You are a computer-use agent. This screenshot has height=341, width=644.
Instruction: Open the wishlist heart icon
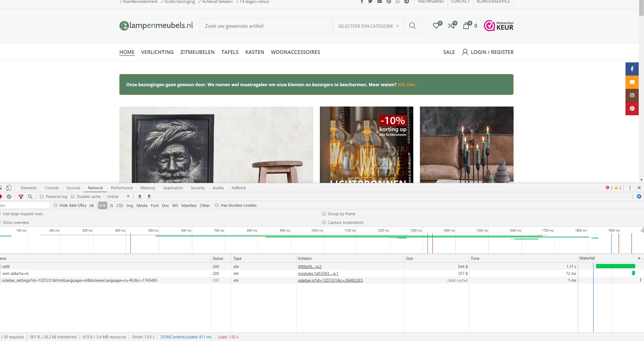pyautogui.click(x=436, y=26)
